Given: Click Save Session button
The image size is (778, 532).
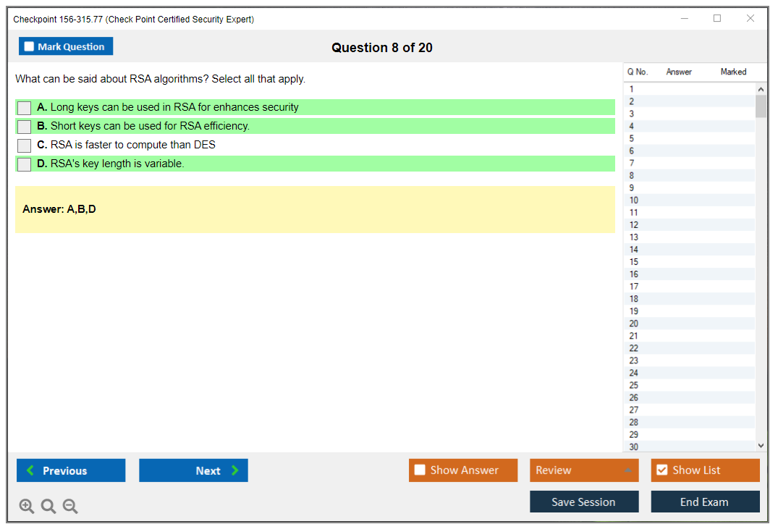Looking at the screenshot, I should click(x=583, y=502).
